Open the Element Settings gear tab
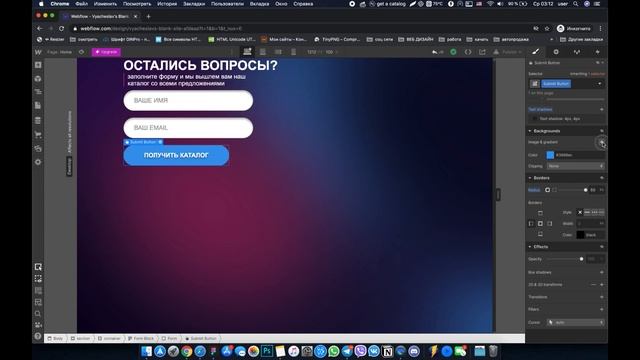This screenshot has width=640, height=360. click(x=556, y=52)
